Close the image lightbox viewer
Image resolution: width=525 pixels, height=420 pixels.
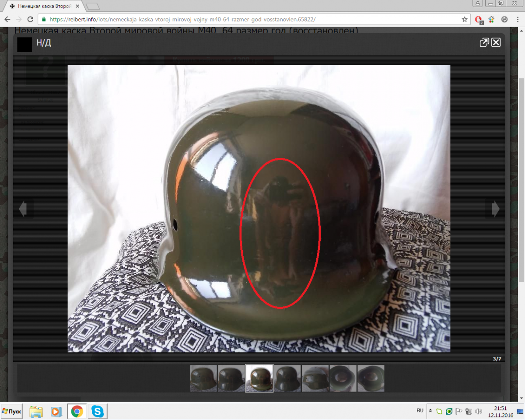[496, 42]
